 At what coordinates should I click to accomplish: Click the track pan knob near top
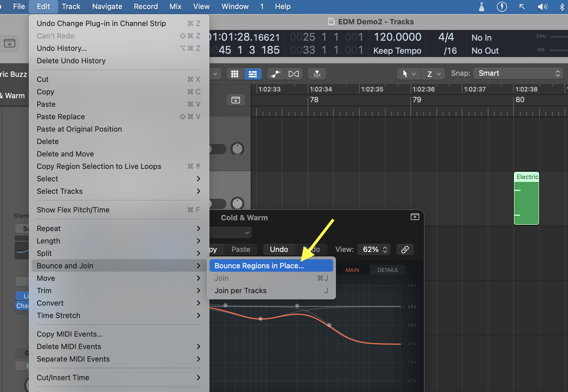(237, 149)
